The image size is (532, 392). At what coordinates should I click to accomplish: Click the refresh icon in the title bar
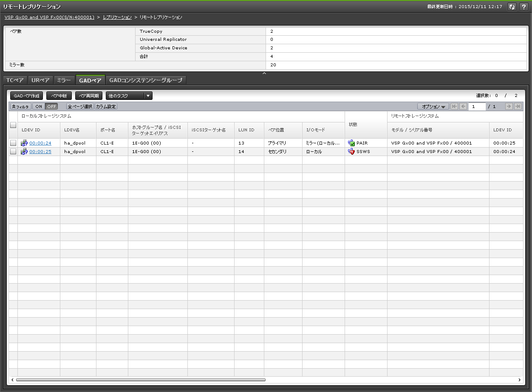(x=512, y=7)
